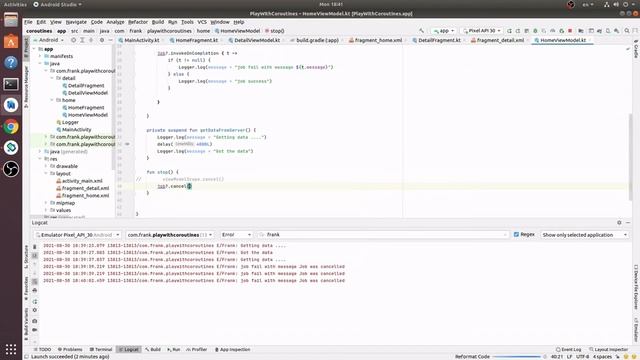The width and height of the screenshot is (640, 360).
Task: Open Event Log in status bar
Action: pos(568,349)
